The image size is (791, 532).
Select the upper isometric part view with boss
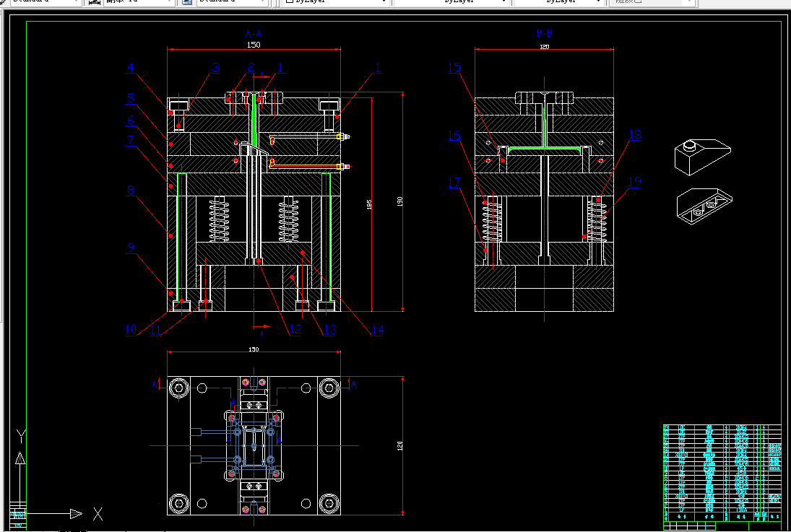[x=703, y=157]
